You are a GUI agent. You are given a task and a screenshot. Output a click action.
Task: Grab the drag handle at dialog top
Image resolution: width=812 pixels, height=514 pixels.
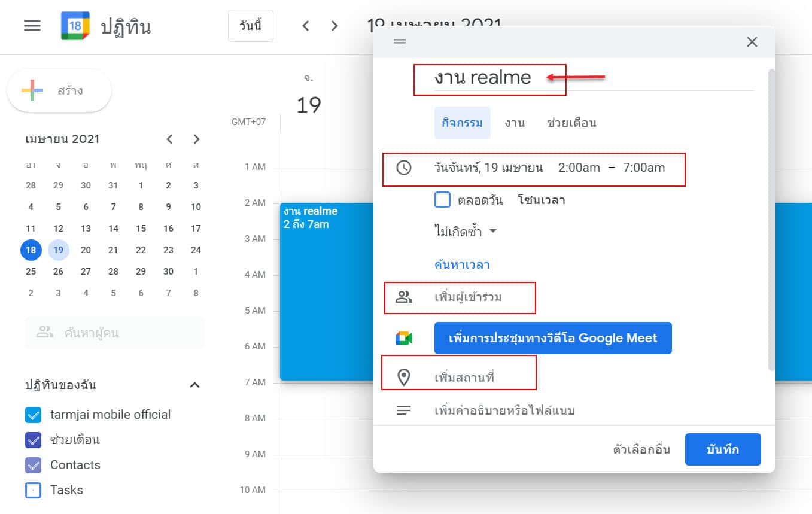(400, 41)
